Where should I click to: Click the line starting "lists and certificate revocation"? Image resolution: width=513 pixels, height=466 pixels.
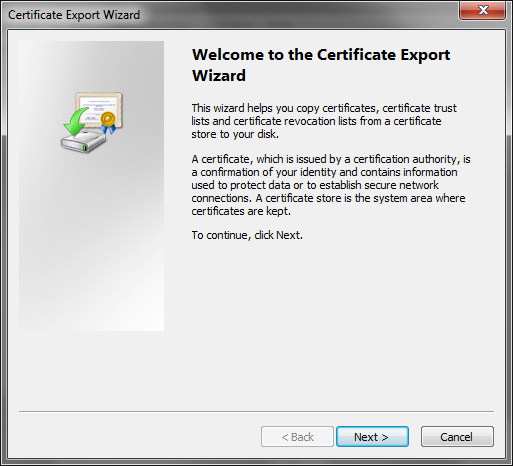(316, 121)
